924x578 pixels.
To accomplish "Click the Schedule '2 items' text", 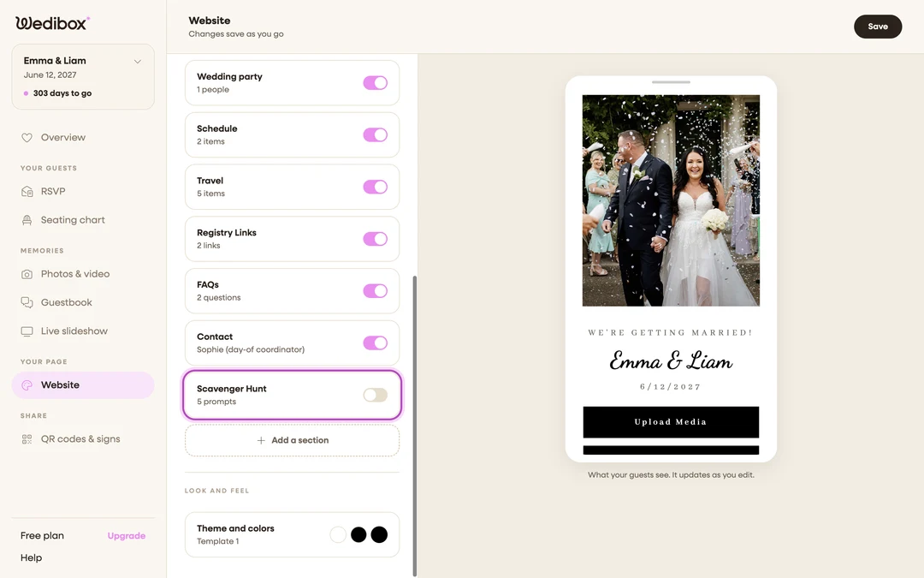I will click(x=210, y=141).
